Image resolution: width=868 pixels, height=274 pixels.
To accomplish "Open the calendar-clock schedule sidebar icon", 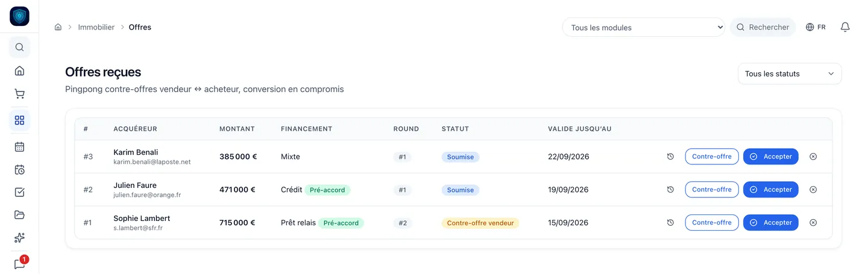I will pos(19,169).
